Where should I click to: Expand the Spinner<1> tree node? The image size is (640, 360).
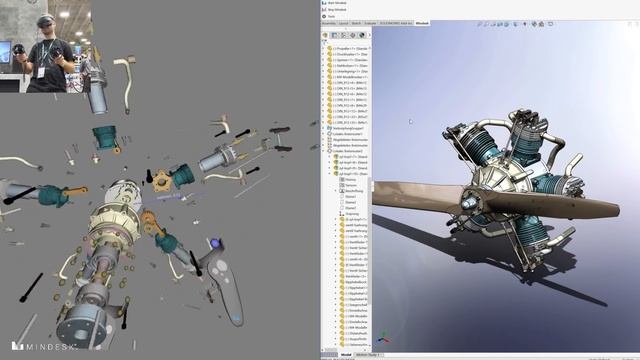point(323,60)
